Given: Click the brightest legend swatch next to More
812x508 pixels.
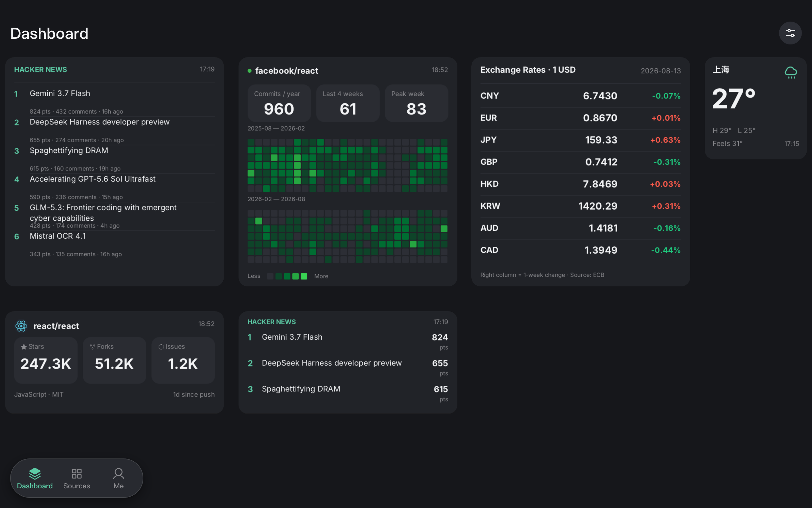Looking at the screenshot, I should tap(304, 276).
